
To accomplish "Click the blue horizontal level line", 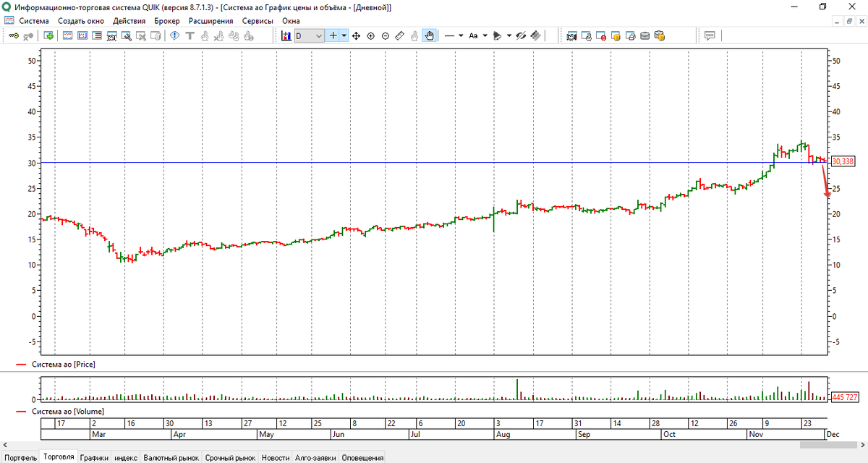I will [x=434, y=162].
